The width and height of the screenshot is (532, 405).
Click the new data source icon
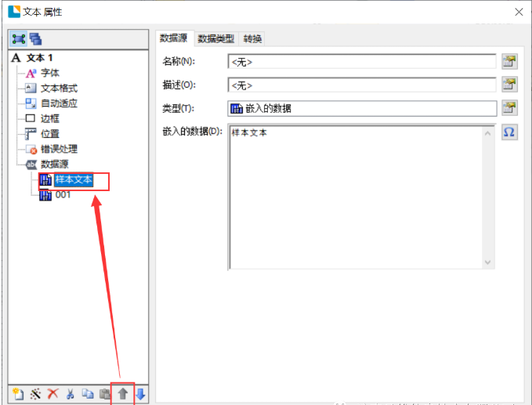(18, 394)
